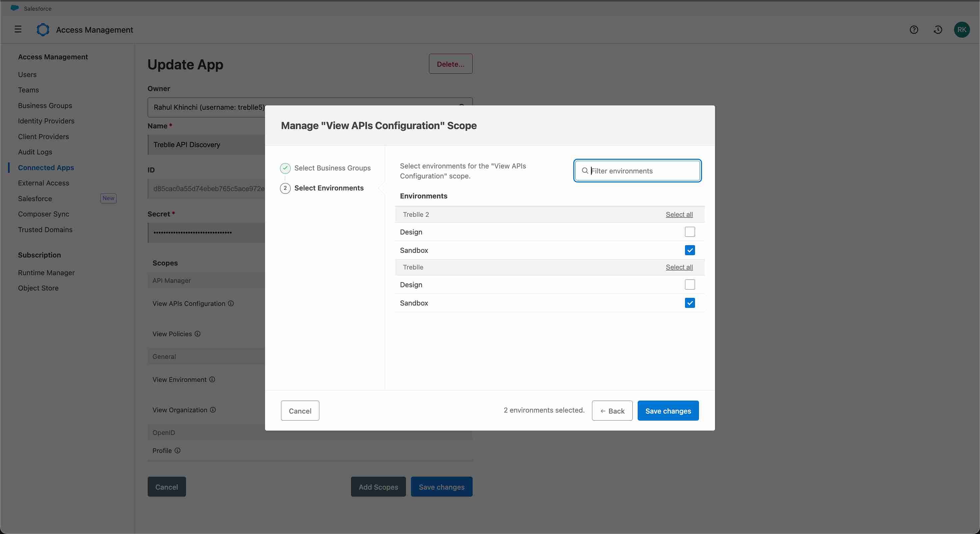This screenshot has height=534, width=980.
Task: Click Save changes in the dialog
Action: (668, 411)
